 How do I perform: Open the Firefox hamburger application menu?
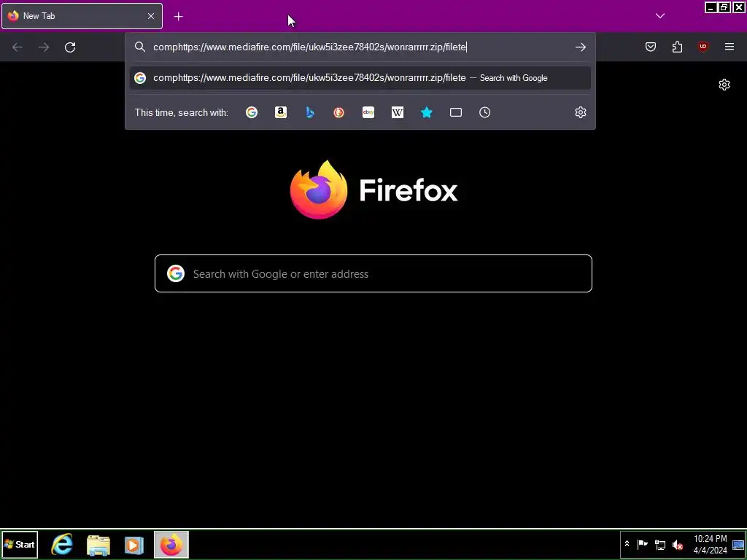click(x=729, y=47)
